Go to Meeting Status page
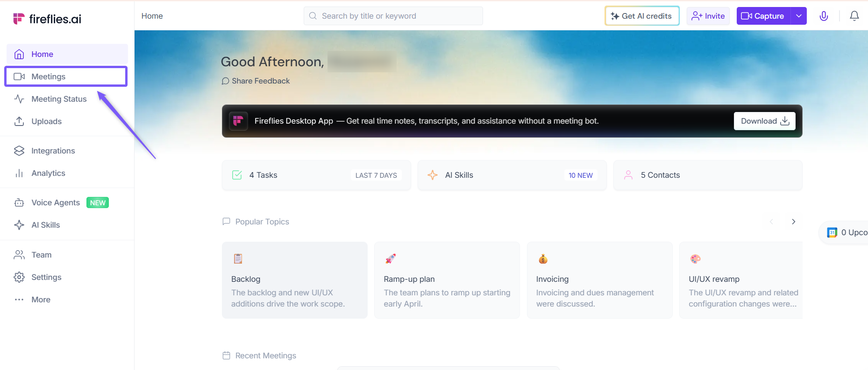 click(59, 99)
